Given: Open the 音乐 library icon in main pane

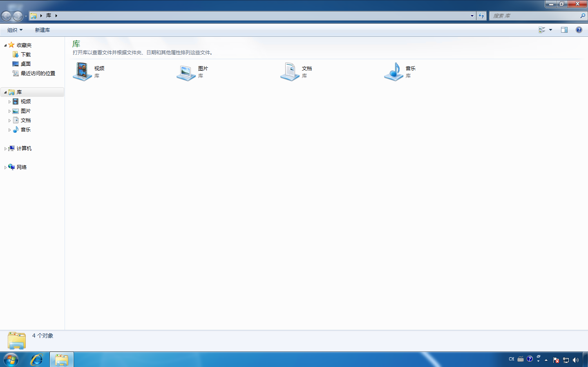Looking at the screenshot, I should point(393,72).
